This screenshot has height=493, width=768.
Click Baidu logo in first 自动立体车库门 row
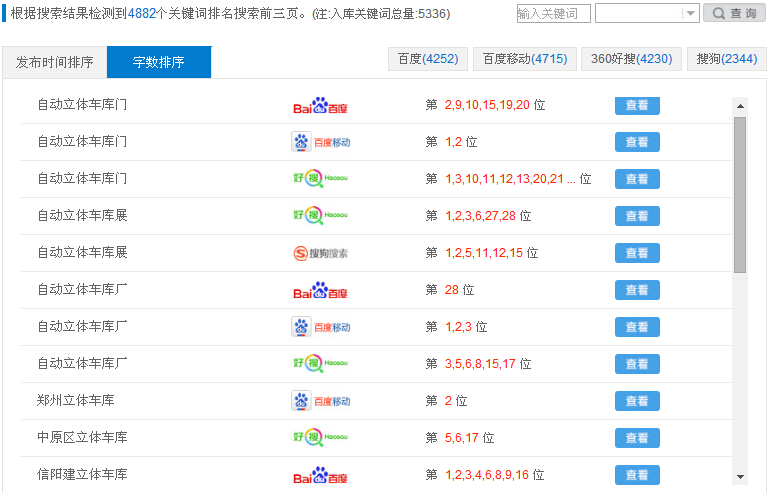pos(320,105)
